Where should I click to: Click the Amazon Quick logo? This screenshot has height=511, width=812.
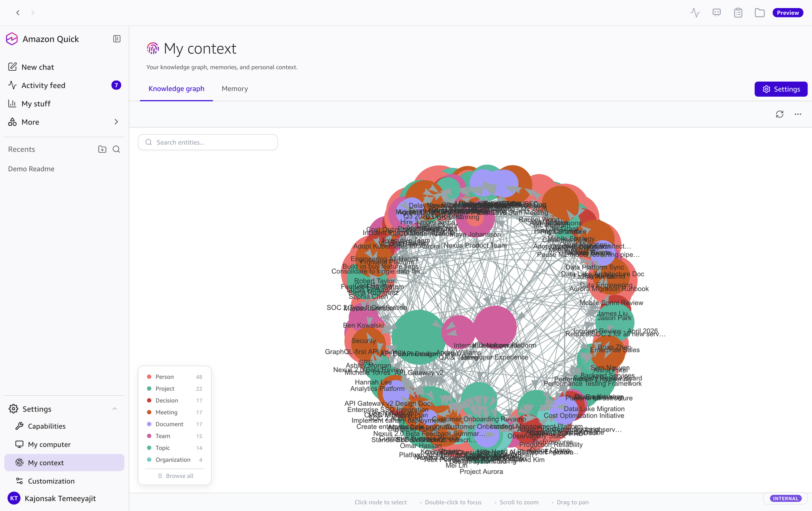pos(12,39)
